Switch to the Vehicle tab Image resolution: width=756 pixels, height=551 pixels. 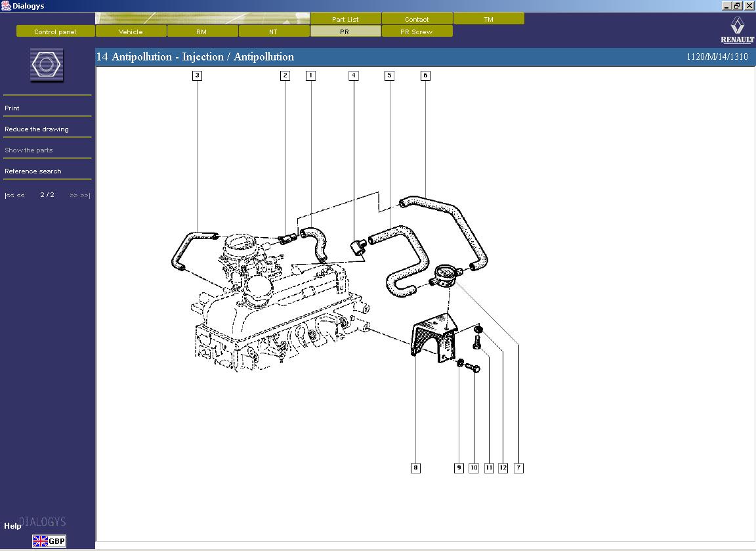click(131, 32)
